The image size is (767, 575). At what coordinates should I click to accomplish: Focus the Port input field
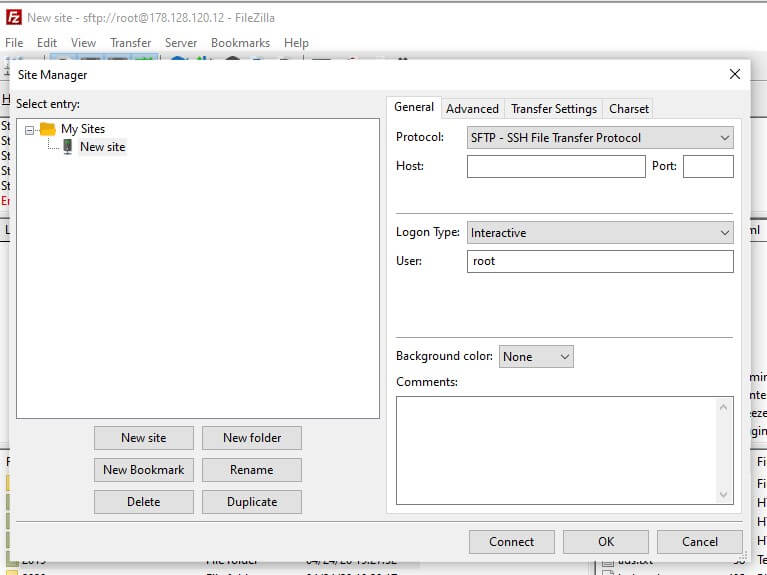[708, 166]
